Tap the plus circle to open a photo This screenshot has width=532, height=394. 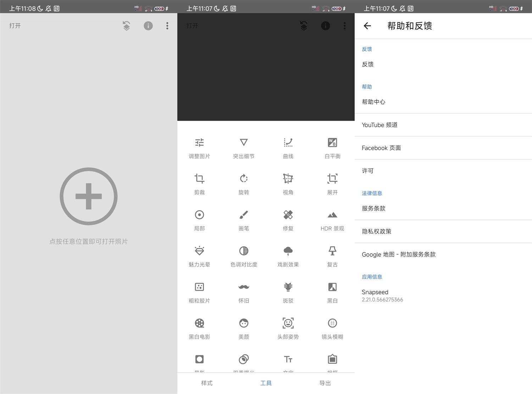coord(88,196)
